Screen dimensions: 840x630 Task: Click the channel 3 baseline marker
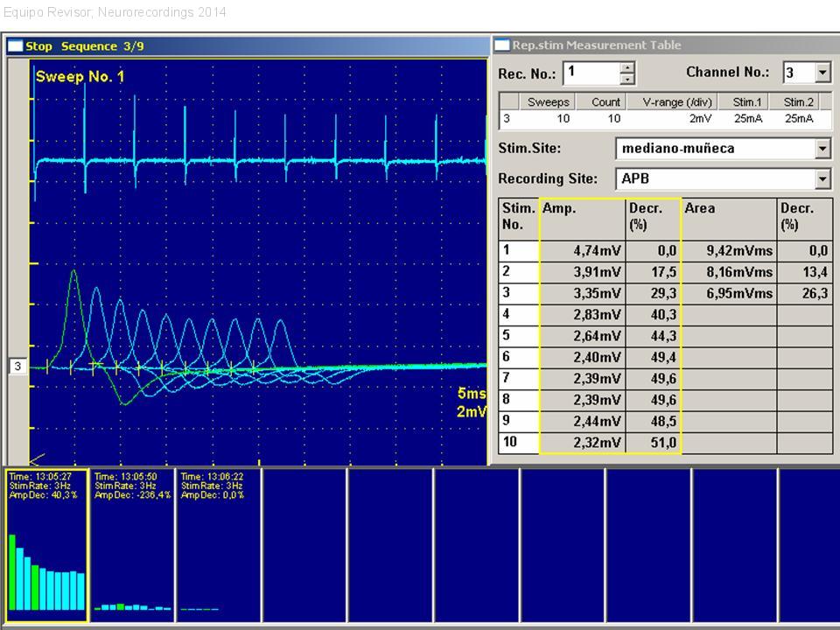(17, 367)
